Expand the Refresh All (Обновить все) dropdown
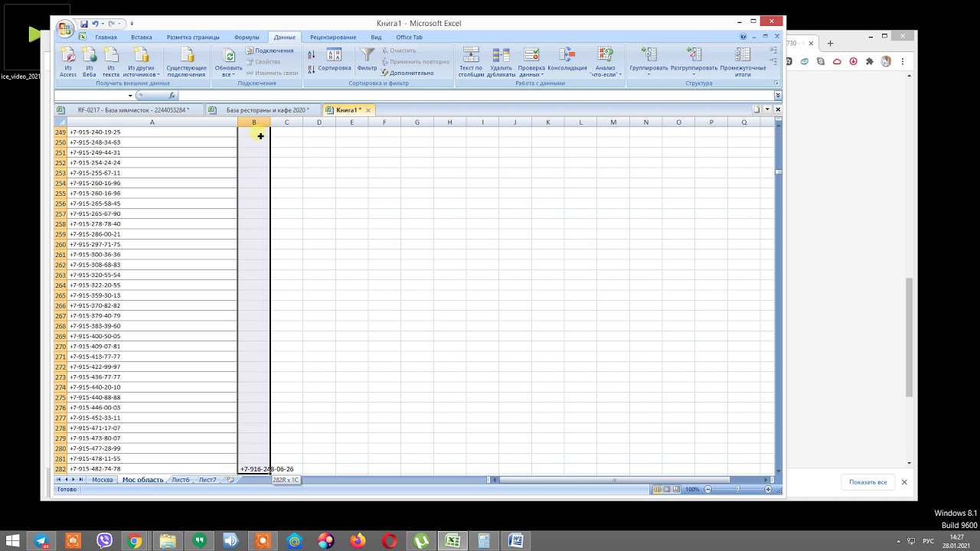 (228, 75)
